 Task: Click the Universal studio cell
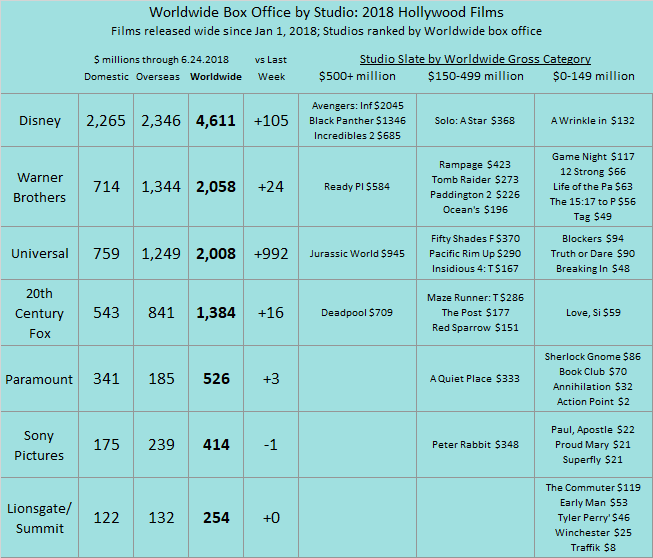pos(40,253)
